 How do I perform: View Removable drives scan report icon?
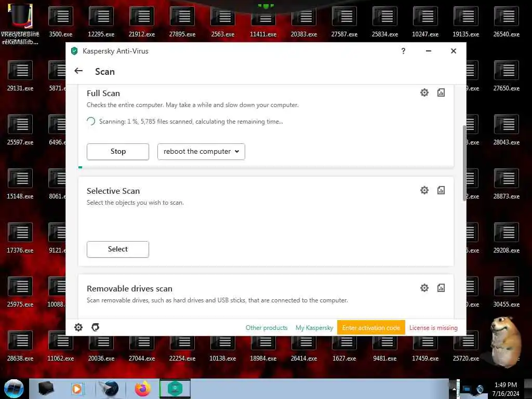tap(441, 288)
